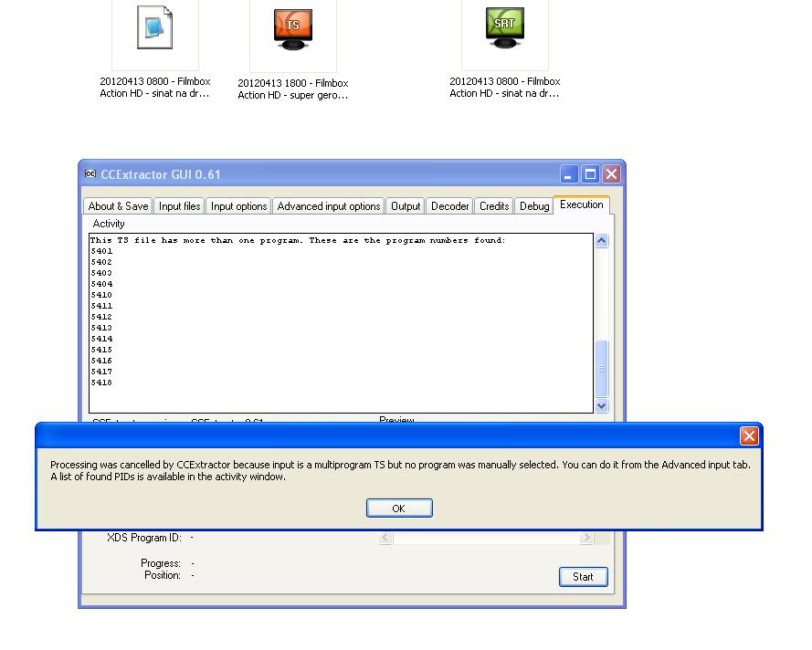Image resolution: width=812 pixels, height=650 pixels.
Task: Click program number 5411 in the Activity log
Action: [x=101, y=306]
